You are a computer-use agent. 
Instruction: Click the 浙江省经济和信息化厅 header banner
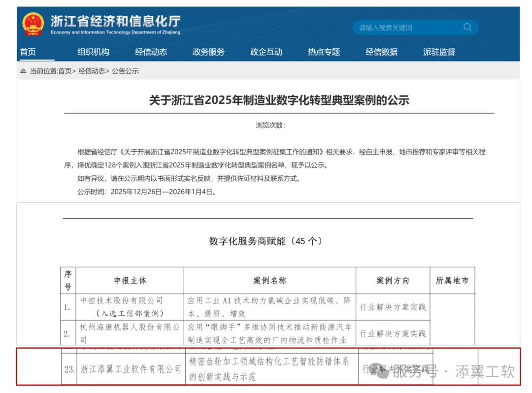click(114, 22)
